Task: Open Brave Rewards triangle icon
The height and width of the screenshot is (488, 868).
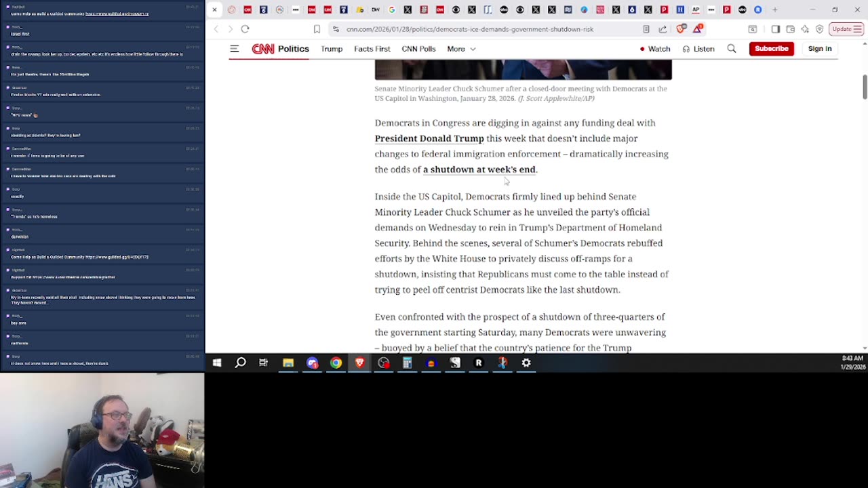Action: [x=697, y=29]
